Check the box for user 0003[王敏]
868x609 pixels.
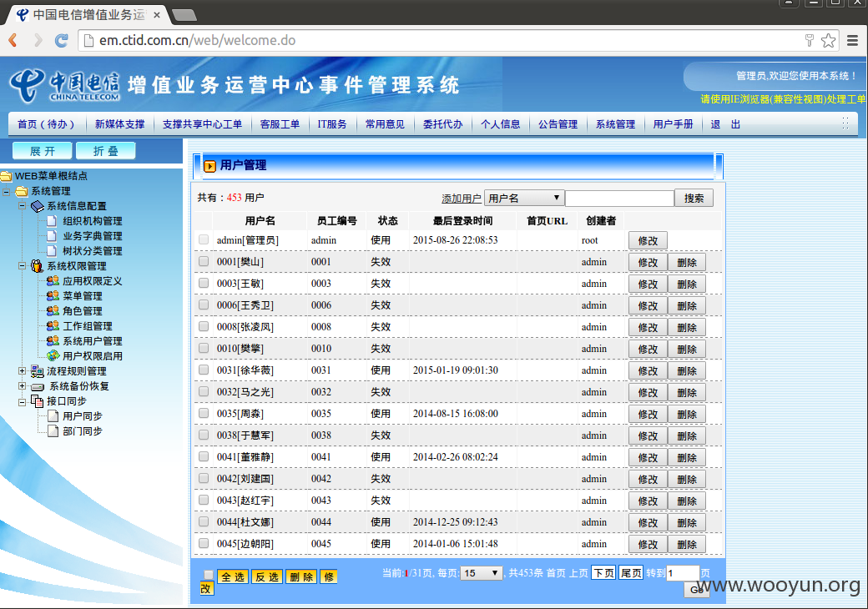[x=204, y=283]
